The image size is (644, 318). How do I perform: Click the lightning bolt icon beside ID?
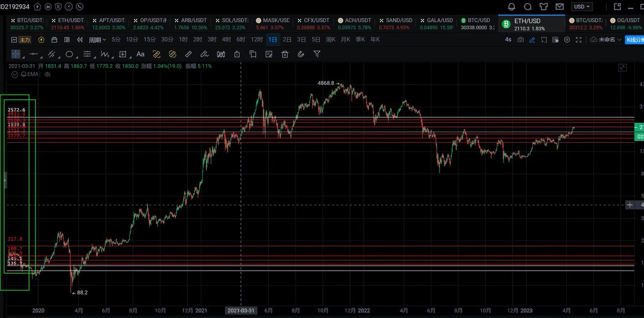point(37,6)
